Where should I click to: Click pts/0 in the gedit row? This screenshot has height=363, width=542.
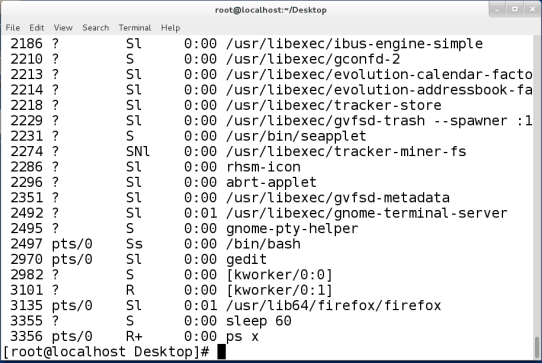pos(72,259)
